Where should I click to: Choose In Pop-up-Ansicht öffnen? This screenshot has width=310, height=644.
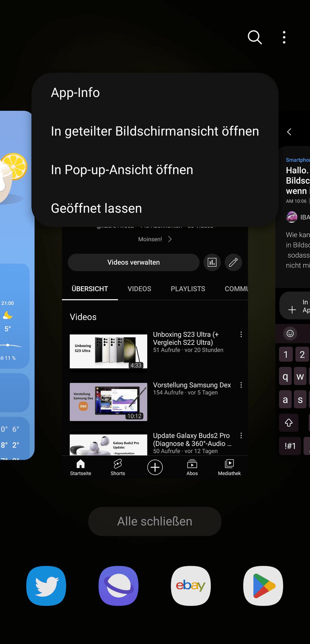(x=122, y=170)
